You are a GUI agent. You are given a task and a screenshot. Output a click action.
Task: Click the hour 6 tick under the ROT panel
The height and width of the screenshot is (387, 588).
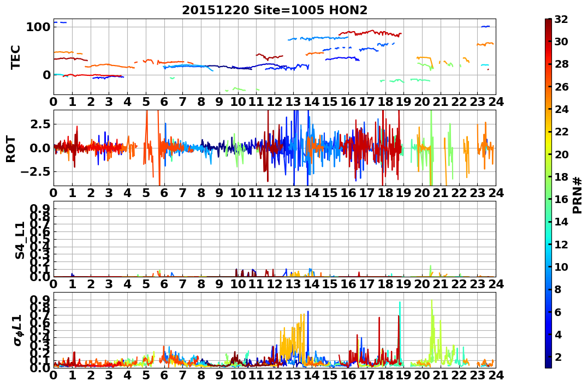coord(164,193)
